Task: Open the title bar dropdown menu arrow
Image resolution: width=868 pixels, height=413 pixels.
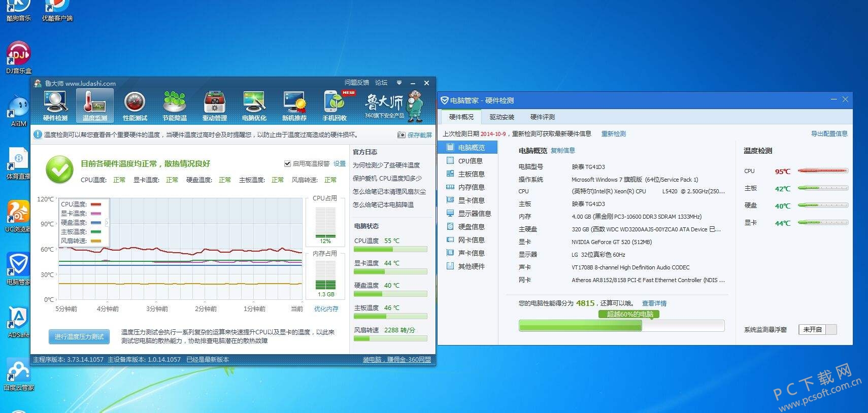Action: coord(399,83)
